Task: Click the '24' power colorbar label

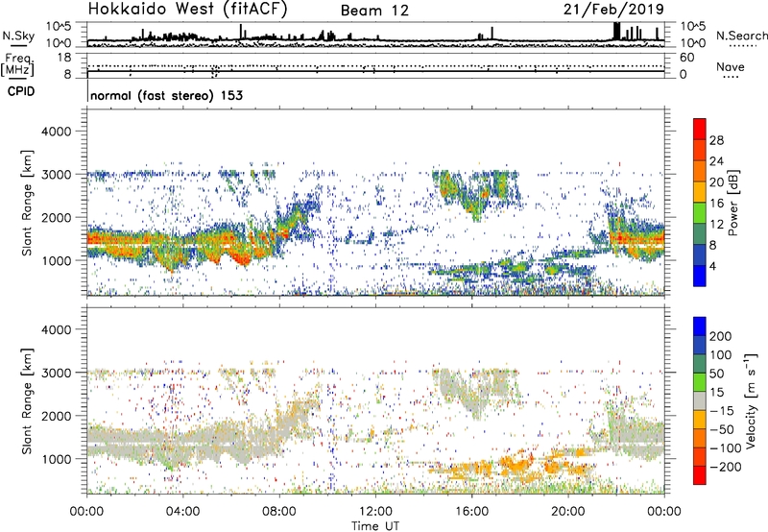Action: coord(716,161)
